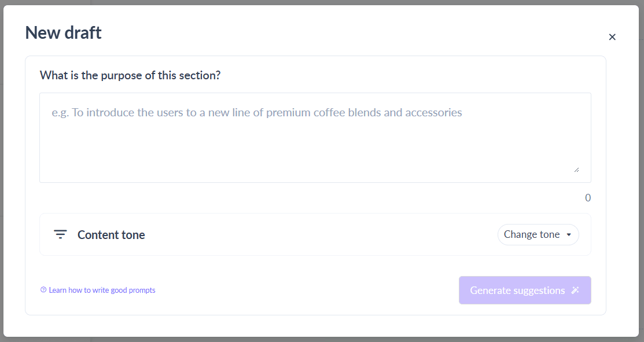Click the purpose of this section question
The width and height of the screenshot is (644, 342).
click(x=130, y=75)
